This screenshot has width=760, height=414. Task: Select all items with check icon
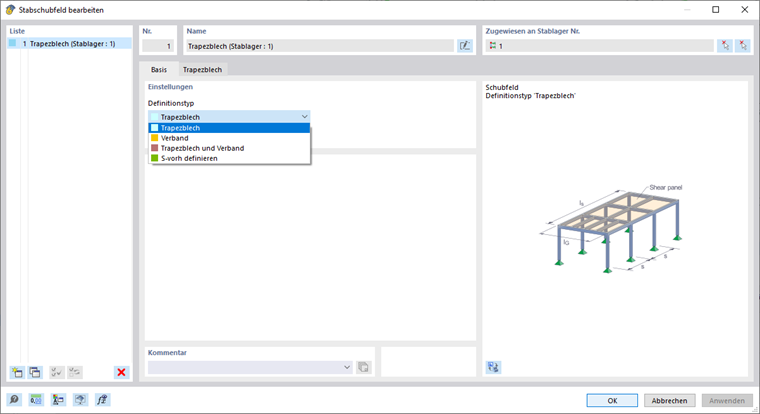pos(57,372)
